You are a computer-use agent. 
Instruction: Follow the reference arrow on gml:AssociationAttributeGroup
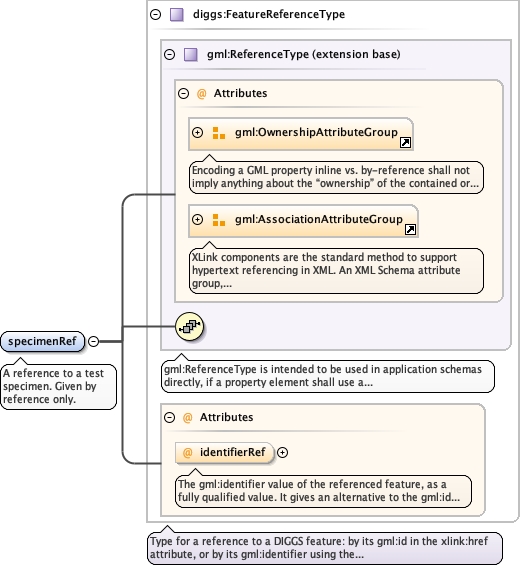410,230
